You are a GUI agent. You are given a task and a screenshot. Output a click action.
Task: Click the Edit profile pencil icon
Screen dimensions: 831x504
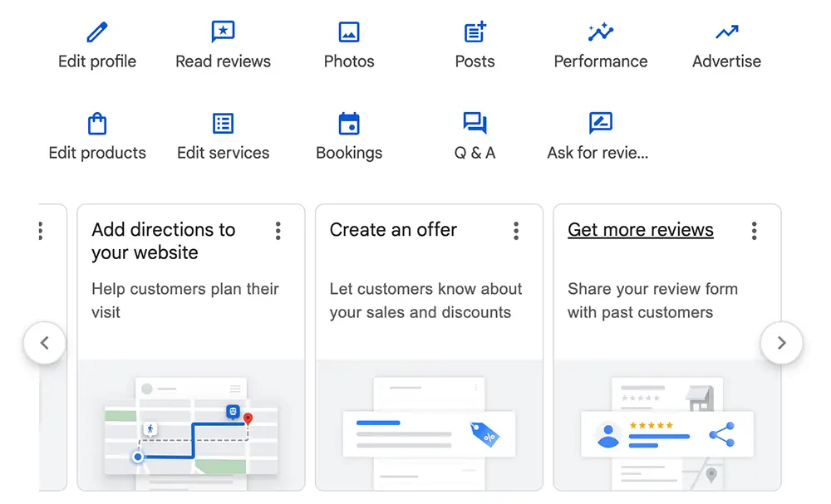point(97,32)
